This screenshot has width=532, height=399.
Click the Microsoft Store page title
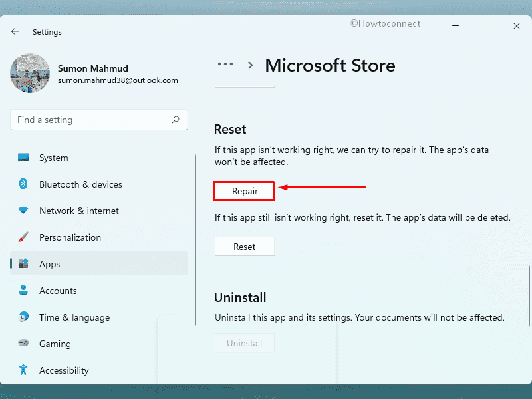(x=330, y=65)
